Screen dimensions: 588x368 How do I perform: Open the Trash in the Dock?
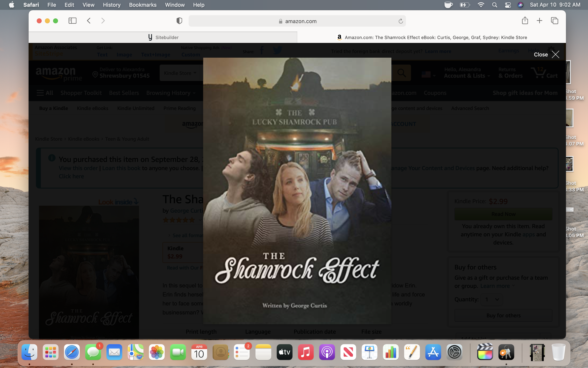(558, 352)
